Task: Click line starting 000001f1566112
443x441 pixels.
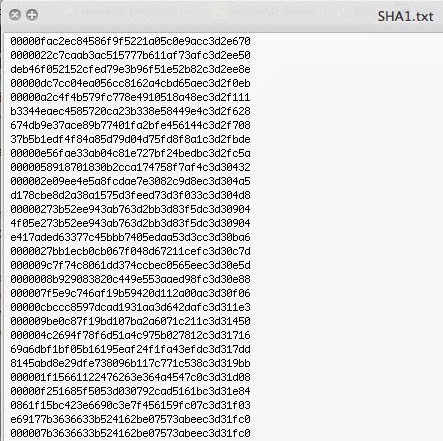Action: [130, 377]
